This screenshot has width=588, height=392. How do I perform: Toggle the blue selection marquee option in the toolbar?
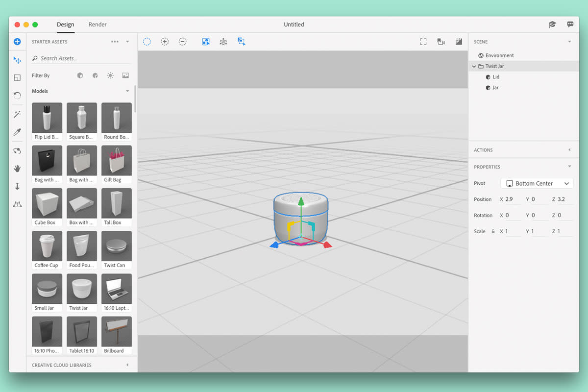click(x=241, y=42)
